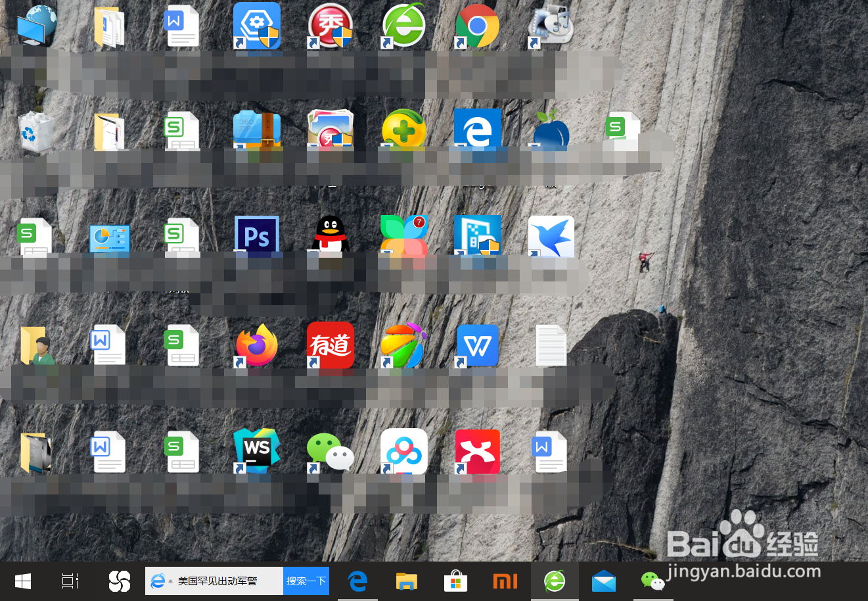
Task: Open File Explorer from the taskbar
Action: pos(407,581)
